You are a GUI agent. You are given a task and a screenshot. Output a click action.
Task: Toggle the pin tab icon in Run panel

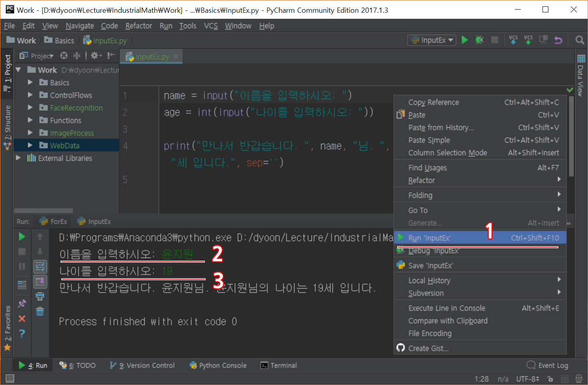(x=22, y=303)
